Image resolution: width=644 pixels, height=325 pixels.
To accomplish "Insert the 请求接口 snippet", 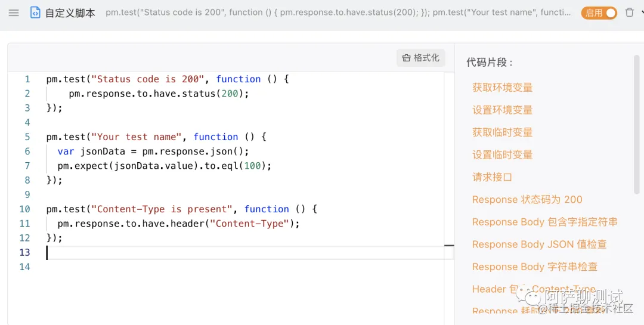I will tap(492, 177).
